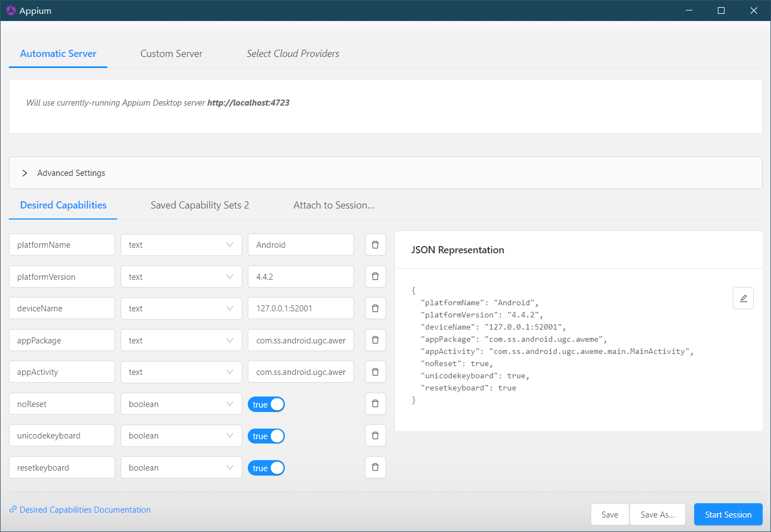Open type dropdown for deviceName

[x=181, y=308]
